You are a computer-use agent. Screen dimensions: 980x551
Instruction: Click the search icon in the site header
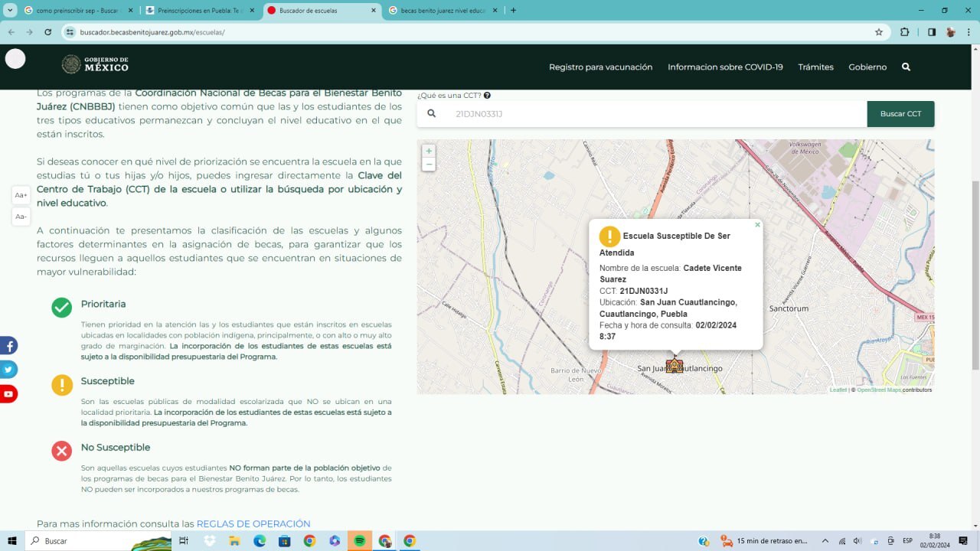click(906, 67)
